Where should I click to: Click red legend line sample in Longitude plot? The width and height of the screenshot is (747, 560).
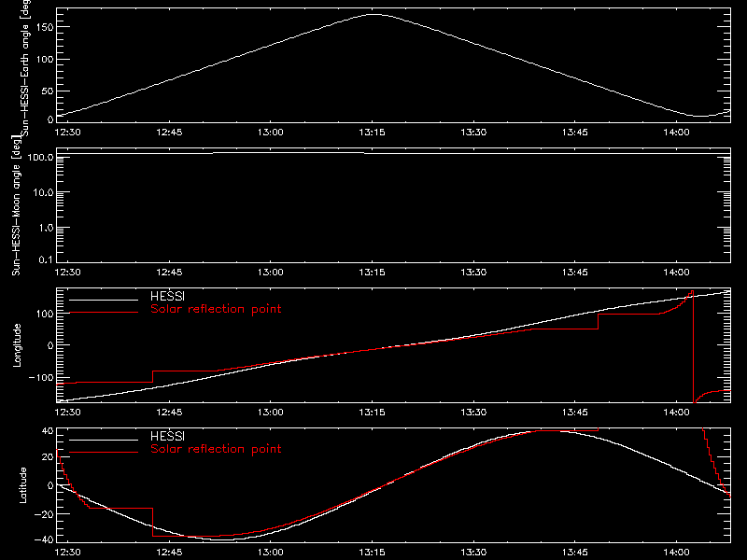tap(104, 313)
